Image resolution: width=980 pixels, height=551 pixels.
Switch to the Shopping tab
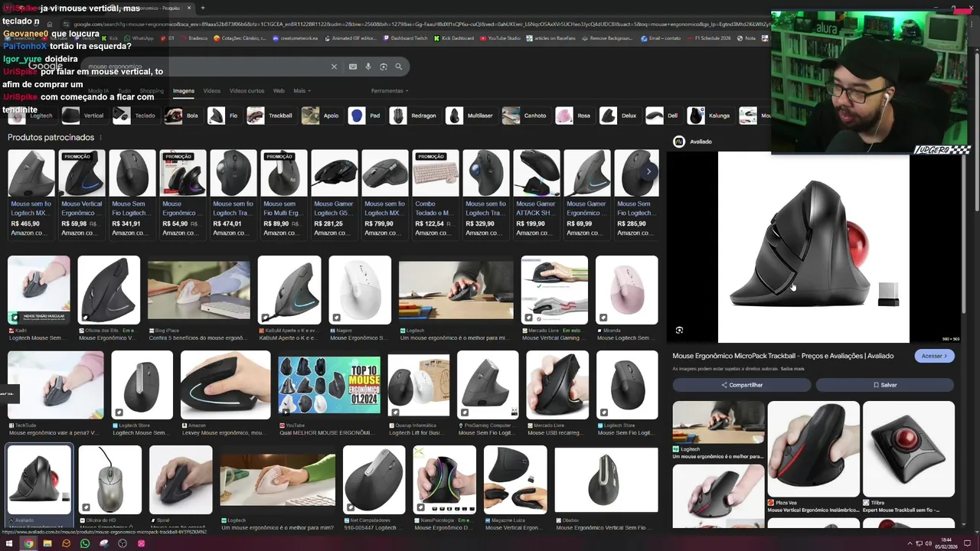tap(152, 91)
